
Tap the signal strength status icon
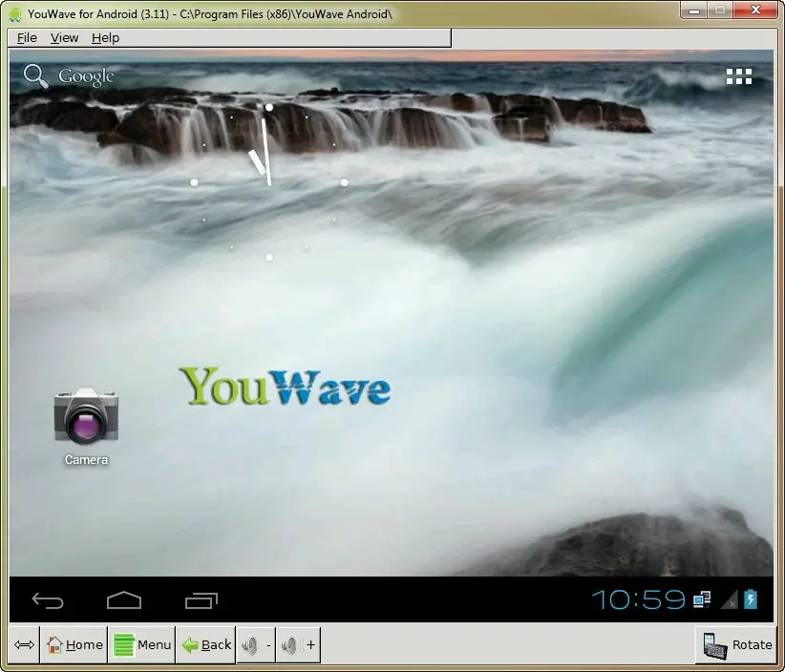pyautogui.click(x=729, y=599)
